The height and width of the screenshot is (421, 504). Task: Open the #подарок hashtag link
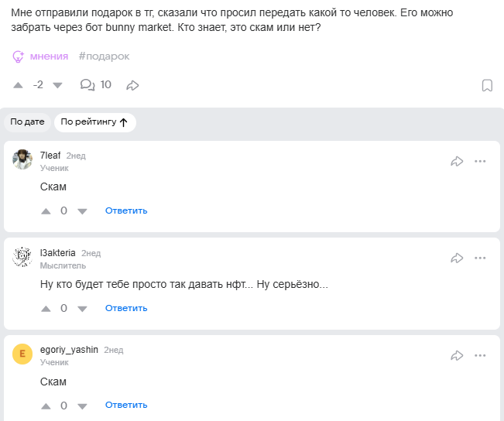point(104,56)
